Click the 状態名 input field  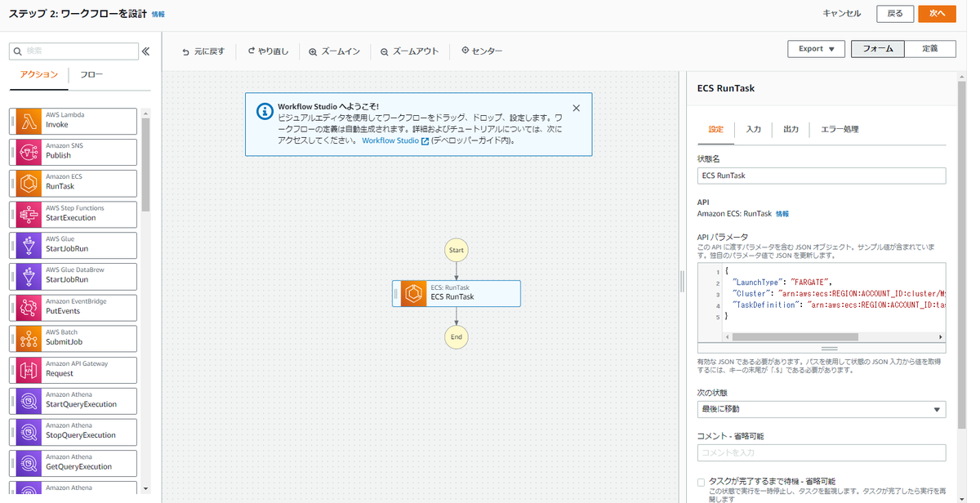tap(821, 176)
